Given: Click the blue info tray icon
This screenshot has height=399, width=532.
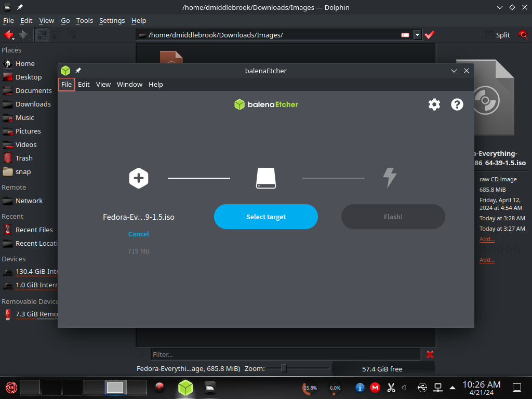Looking at the screenshot, I should coord(360,388).
